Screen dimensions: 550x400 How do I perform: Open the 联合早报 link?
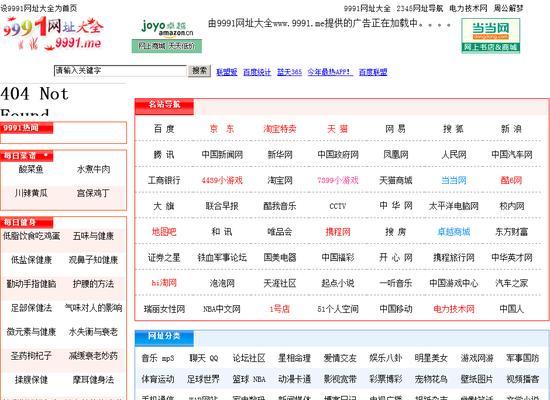[x=222, y=206]
